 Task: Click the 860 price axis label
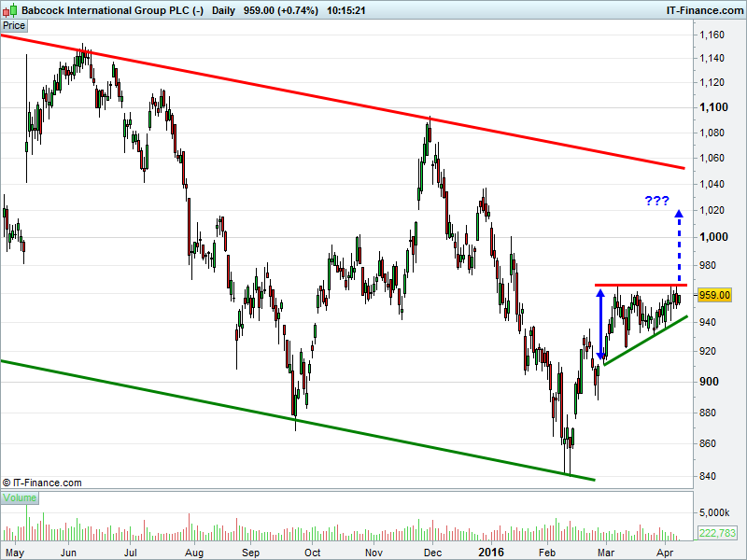(708, 444)
